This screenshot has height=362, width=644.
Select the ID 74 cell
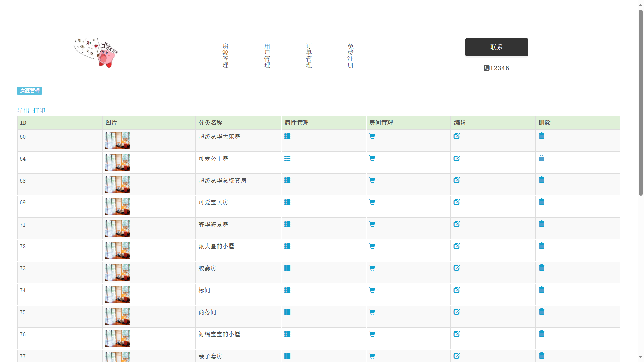pyautogui.click(x=60, y=294)
